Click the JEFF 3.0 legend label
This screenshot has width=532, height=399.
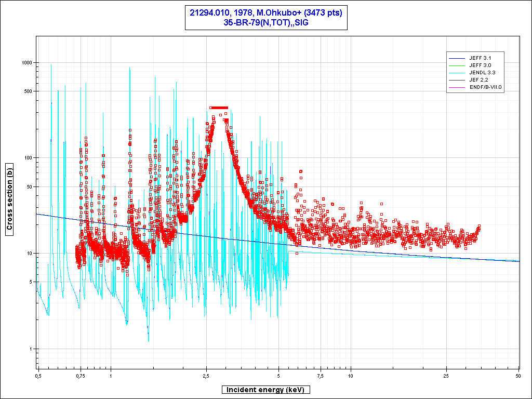[480, 65]
